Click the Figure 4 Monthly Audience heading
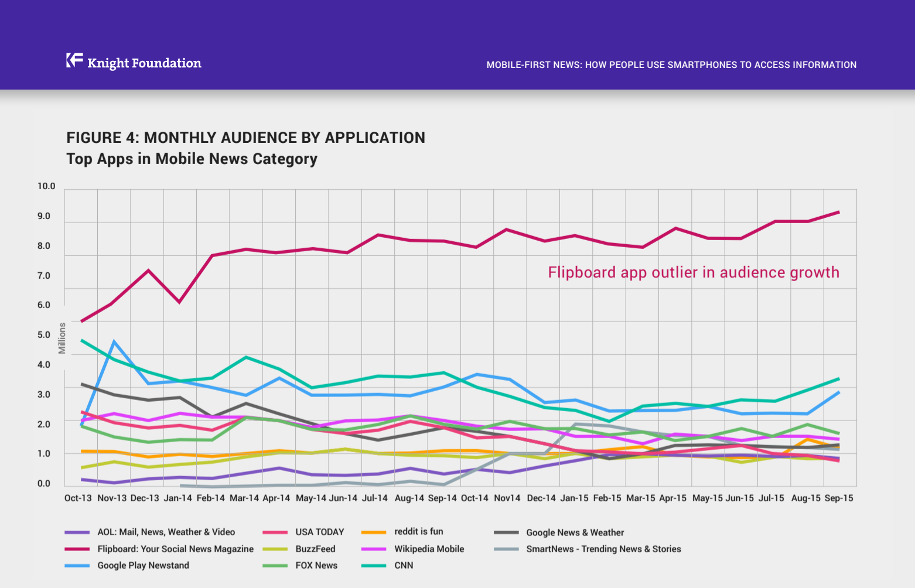915x588 pixels. 245,138
